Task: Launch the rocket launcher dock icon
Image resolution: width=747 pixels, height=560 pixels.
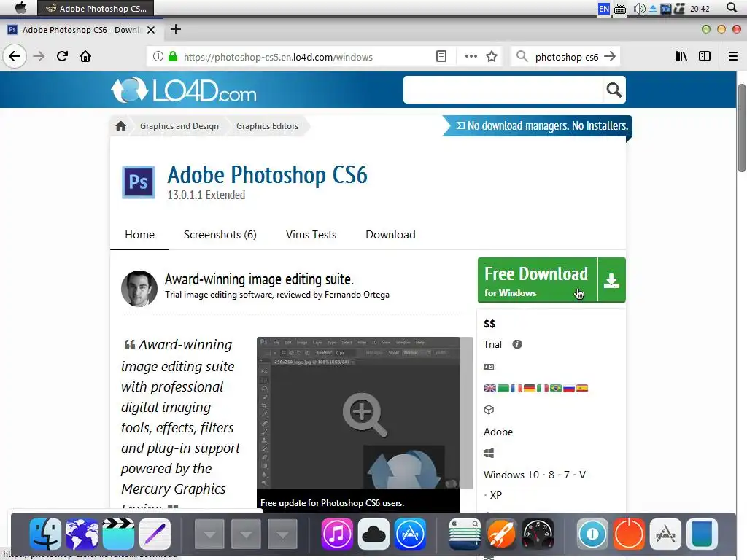Action: point(500,534)
